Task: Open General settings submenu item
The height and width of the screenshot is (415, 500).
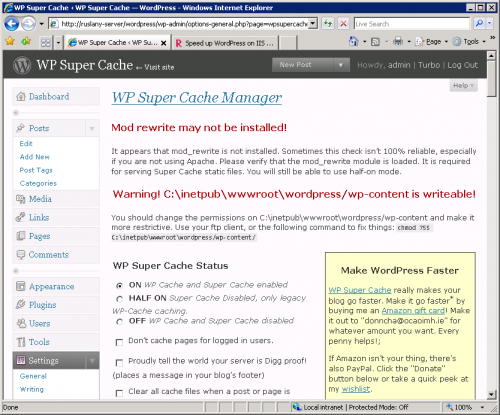Action: (33, 376)
